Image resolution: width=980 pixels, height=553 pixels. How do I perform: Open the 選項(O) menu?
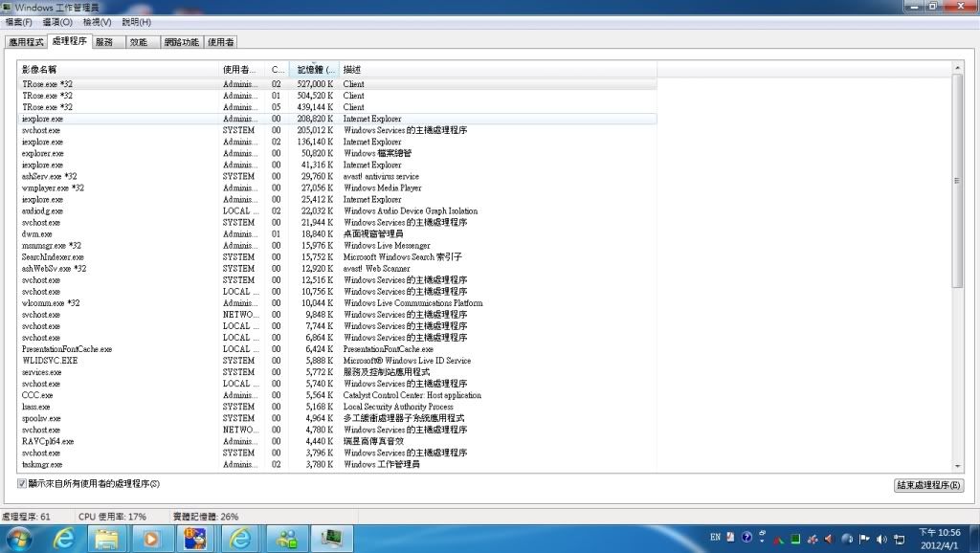click(57, 22)
